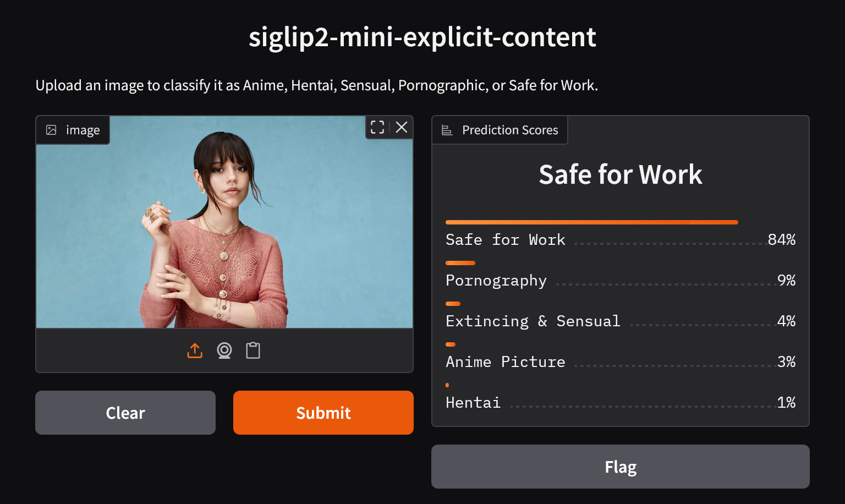This screenshot has height=504, width=845.
Task: Click the 84% score value
Action: coord(781,240)
